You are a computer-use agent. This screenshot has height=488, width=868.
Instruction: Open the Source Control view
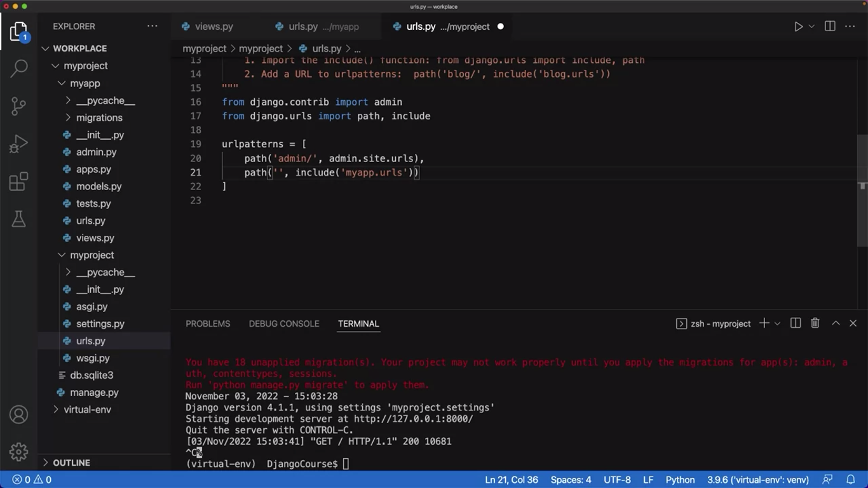point(19,105)
